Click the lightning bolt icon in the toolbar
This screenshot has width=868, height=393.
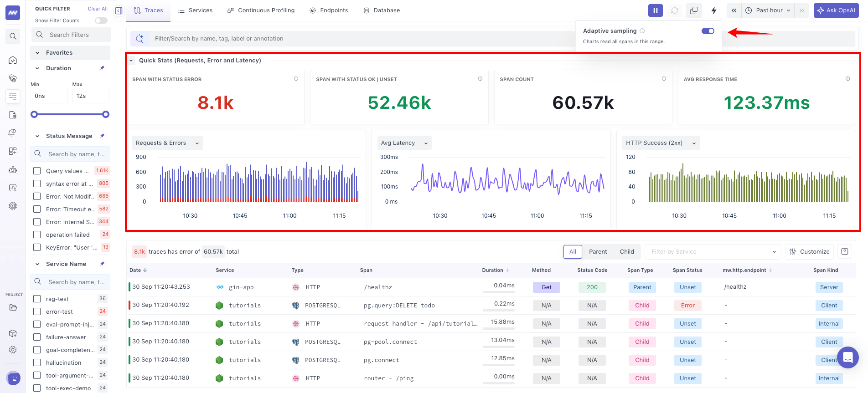714,10
